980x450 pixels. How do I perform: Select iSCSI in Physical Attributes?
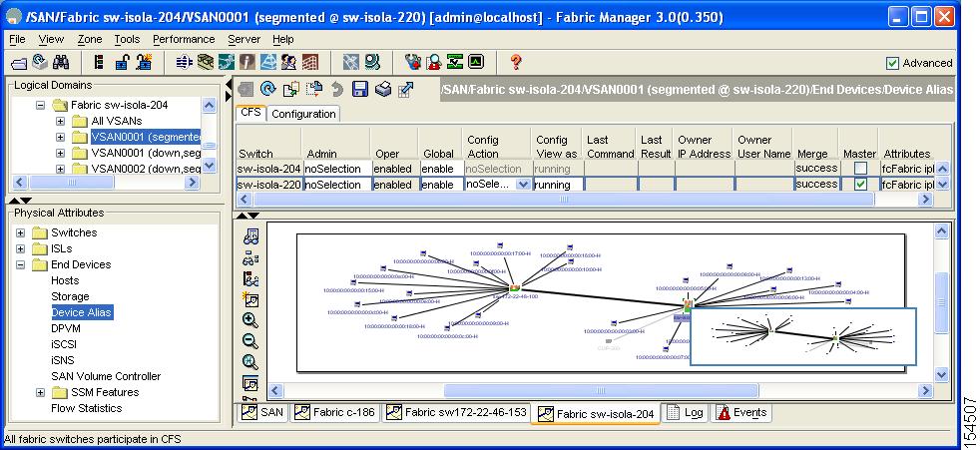[x=63, y=344]
